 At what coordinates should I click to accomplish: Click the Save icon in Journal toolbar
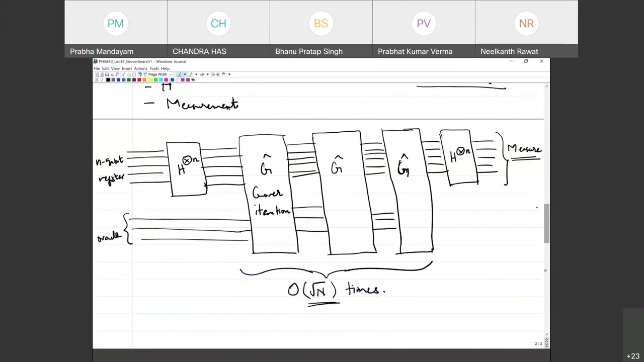click(x=107, y=74)
